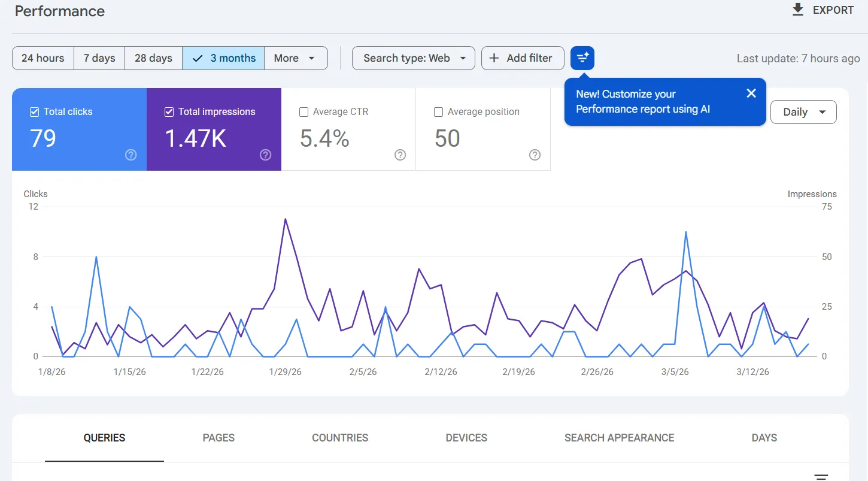This screenshot has width=868, height=481.
Task: Enable the Average position checkbox
Action: pyautogui.click(x=439, y=112)
